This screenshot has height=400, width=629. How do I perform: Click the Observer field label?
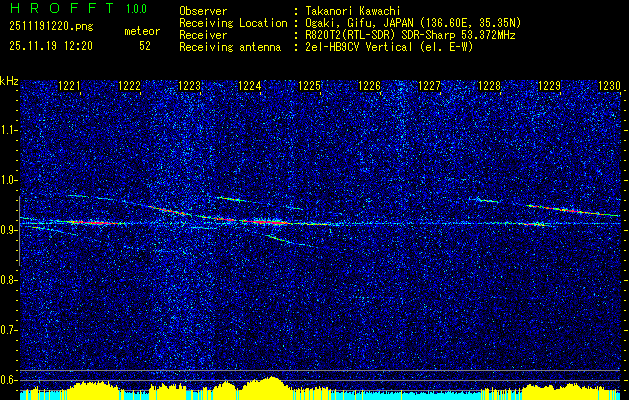pos(203,11)
